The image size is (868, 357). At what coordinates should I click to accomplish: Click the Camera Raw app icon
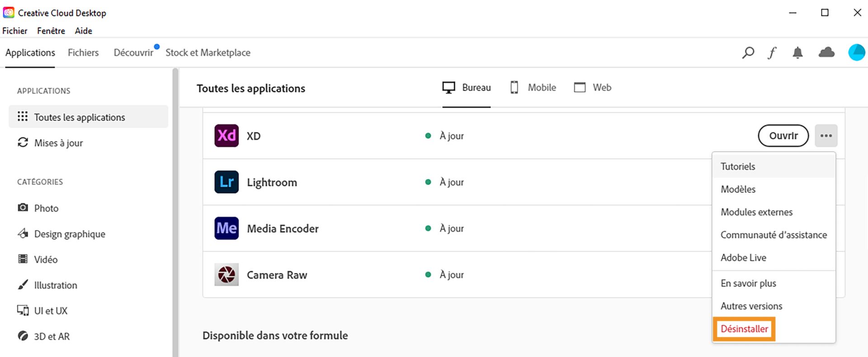(226, 275)
